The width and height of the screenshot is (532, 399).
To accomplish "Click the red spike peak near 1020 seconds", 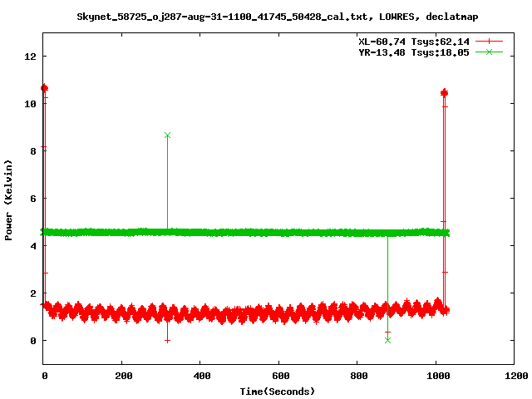I will point(444,92).
